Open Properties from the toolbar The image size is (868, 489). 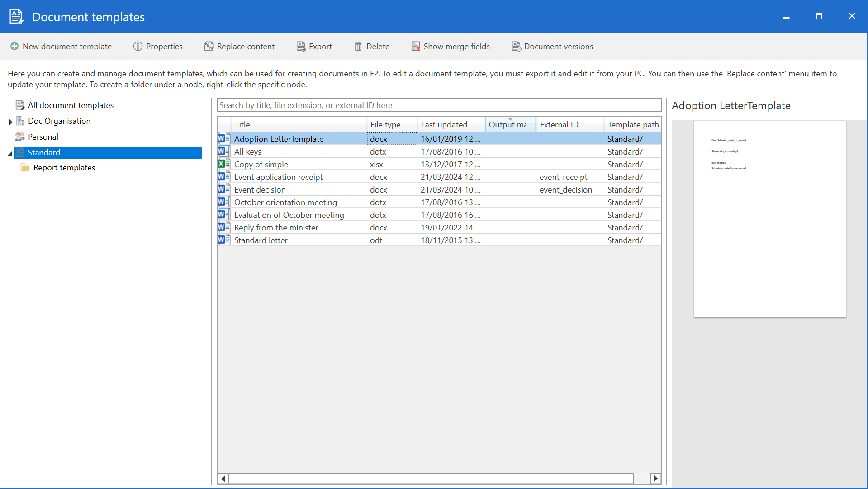coord(158,47)
